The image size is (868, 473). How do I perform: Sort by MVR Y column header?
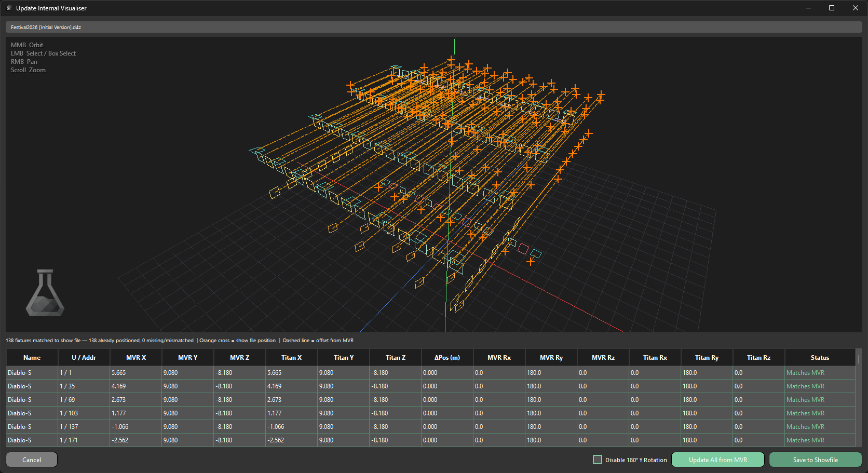(188, 357)
